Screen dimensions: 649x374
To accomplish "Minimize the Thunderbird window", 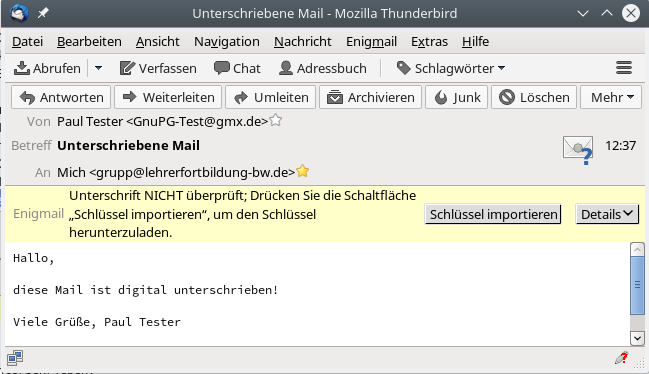I will pos(583,14).
